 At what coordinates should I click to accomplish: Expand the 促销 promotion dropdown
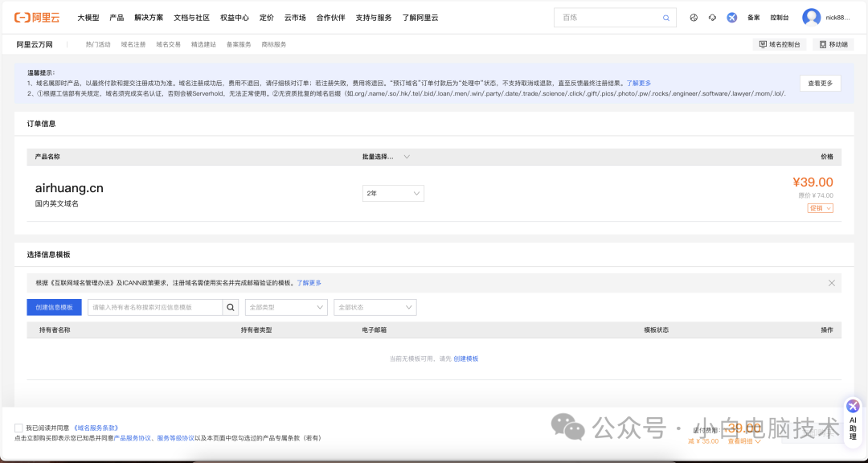[x=820, y=208]
